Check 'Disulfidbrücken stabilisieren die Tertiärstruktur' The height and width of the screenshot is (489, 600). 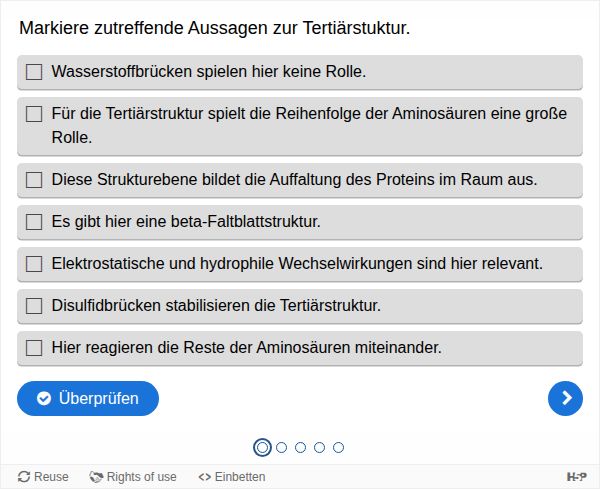point(34,306)
